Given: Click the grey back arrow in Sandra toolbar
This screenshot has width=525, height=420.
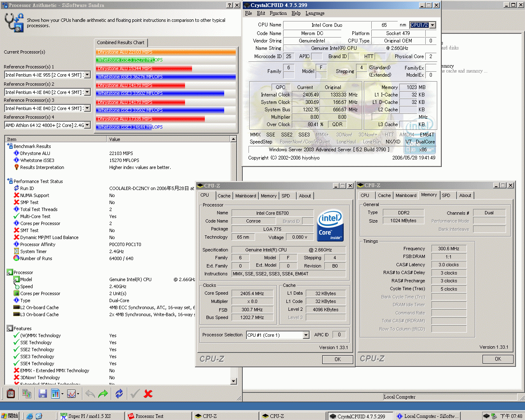Looking at the screenshot, I should point(90,394).
